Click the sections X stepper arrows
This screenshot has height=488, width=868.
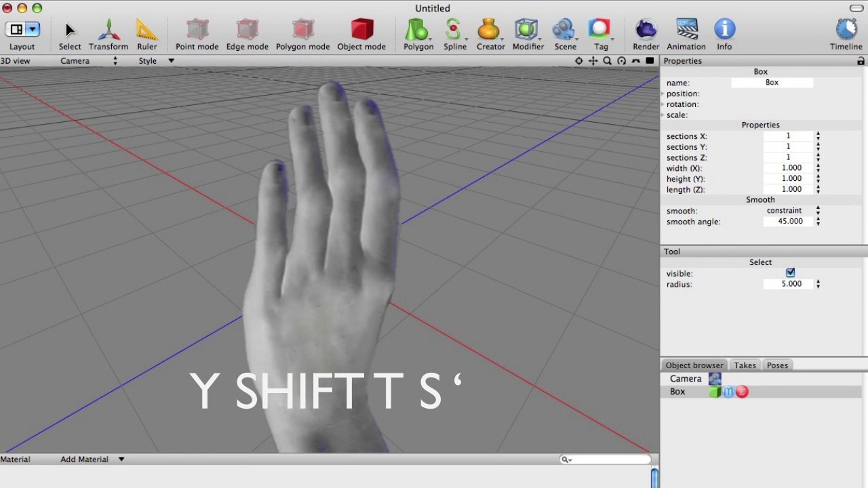[818, 136]
